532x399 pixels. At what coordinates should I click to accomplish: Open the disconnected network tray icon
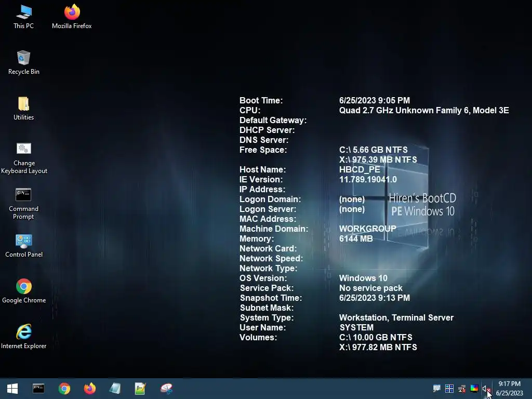tap(462, 389)
